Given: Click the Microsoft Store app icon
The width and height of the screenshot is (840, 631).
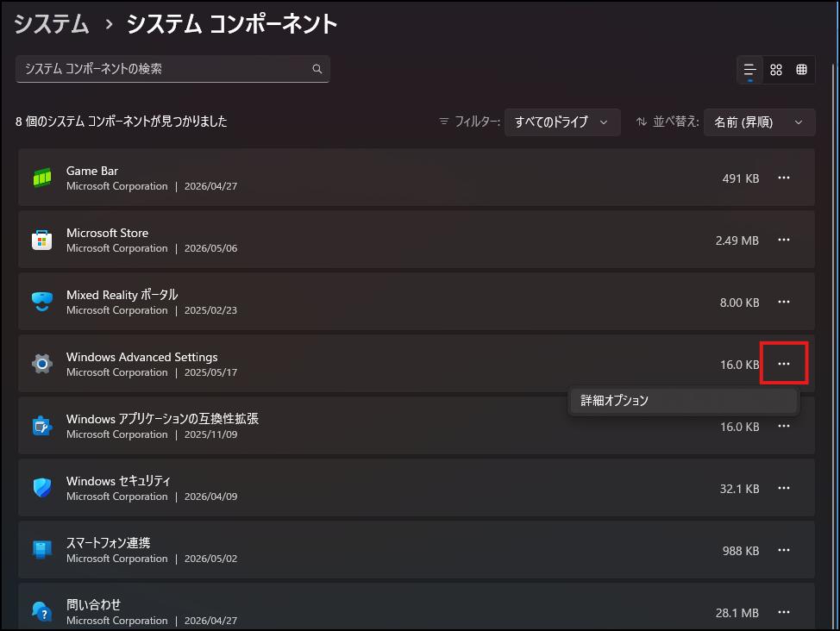Looking at the screenshot, I should click(x=41, y=240).
